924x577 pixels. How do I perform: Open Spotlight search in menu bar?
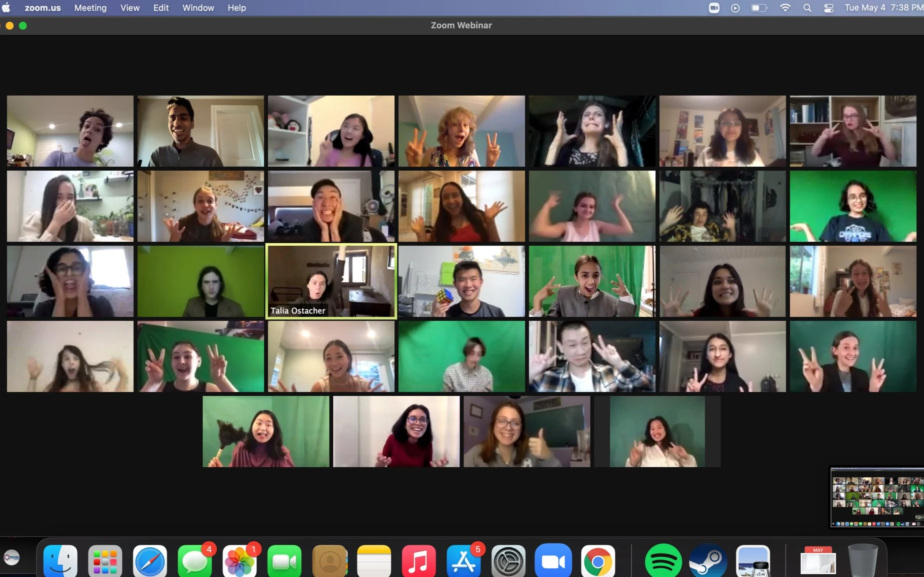[807, 8]
